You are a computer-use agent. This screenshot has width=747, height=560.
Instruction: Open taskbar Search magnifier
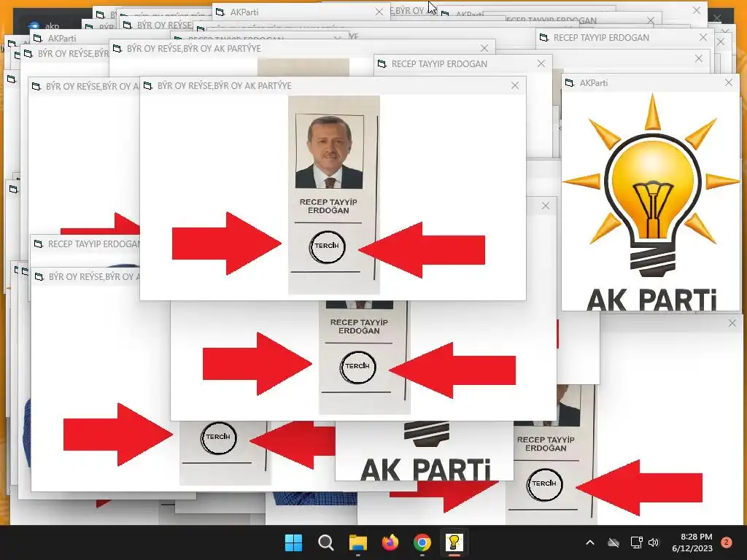(326, 542)
